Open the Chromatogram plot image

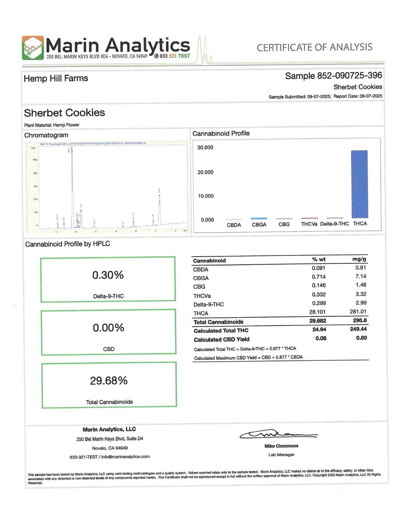(x=106, y=187)
